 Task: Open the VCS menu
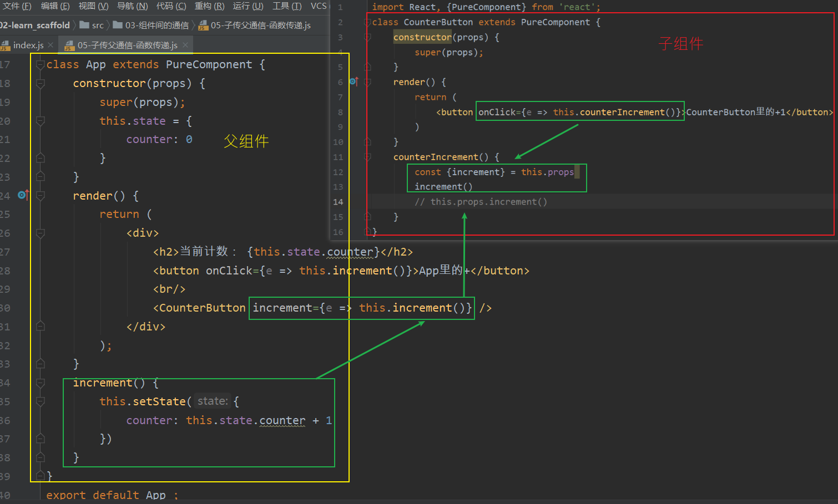click(319, 6)
